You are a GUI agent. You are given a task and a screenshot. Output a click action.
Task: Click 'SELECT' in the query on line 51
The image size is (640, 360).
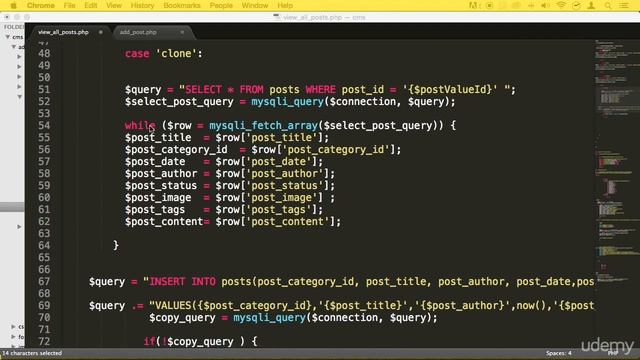pos(203,89)
